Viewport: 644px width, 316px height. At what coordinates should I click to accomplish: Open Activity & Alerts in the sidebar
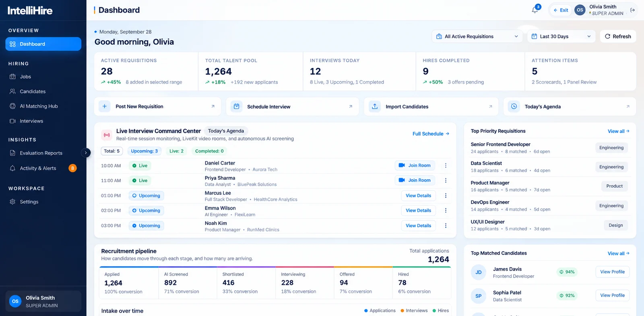(x=43, y=168)
